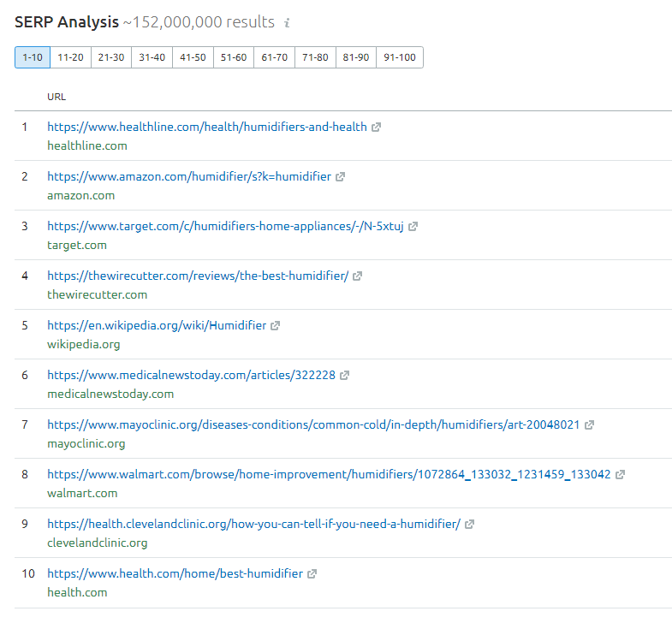
Task: Click the mayoclinic.org domain text
Action: (86, 444)
